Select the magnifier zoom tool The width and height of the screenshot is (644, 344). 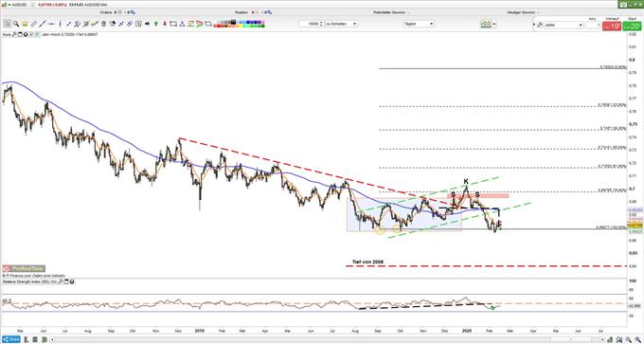[16, 24]
